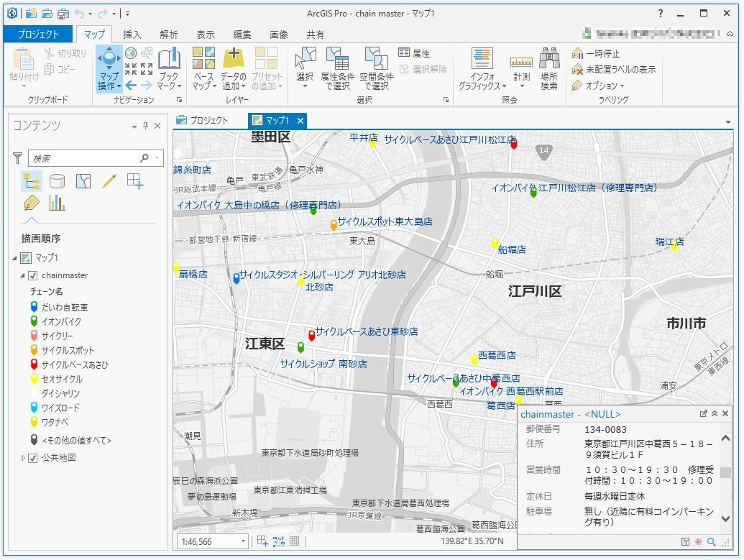Click the snapping icon in map status bar

[278, 541]
